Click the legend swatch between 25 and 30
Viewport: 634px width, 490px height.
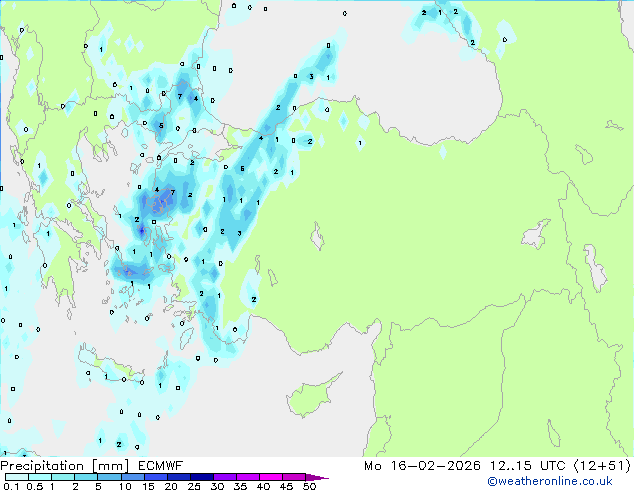coord(202,477)
